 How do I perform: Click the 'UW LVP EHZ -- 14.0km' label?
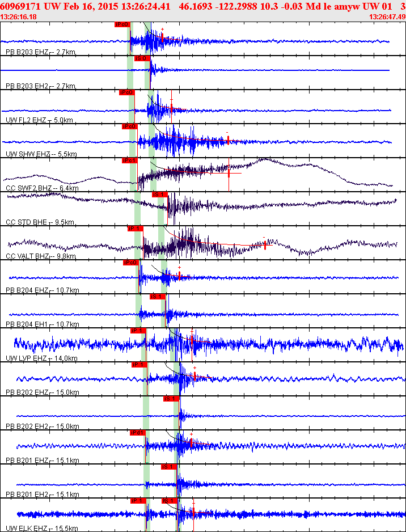pyautogui.click(x=42, y=358)
